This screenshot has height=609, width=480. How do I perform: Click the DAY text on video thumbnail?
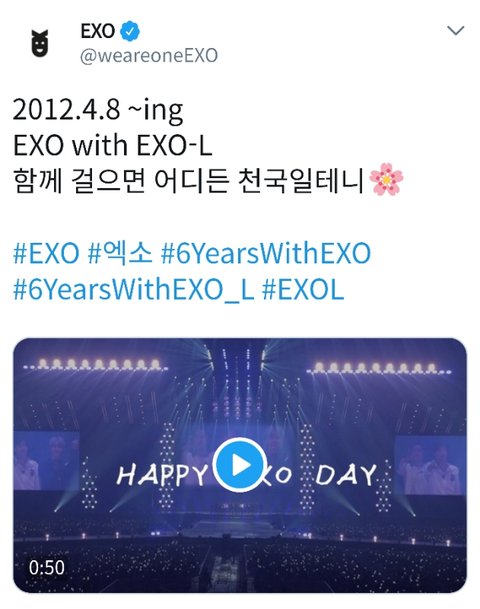[x=346, y=475]
